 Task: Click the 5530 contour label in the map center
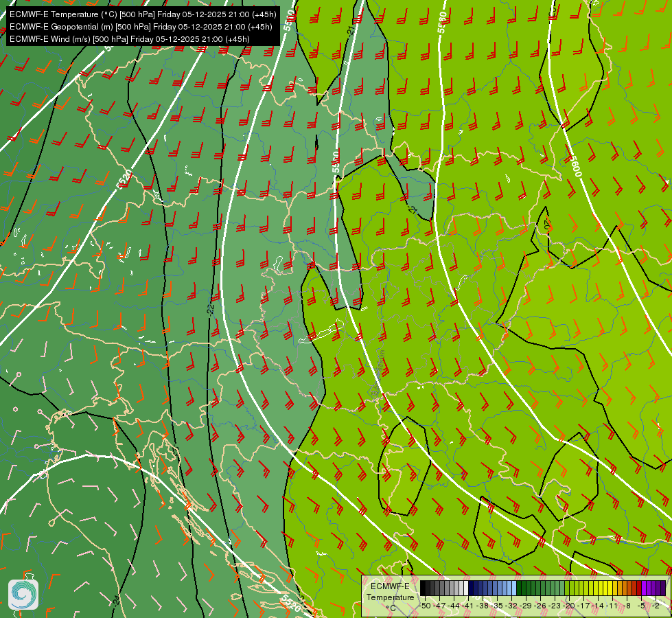tap(336, 161)
